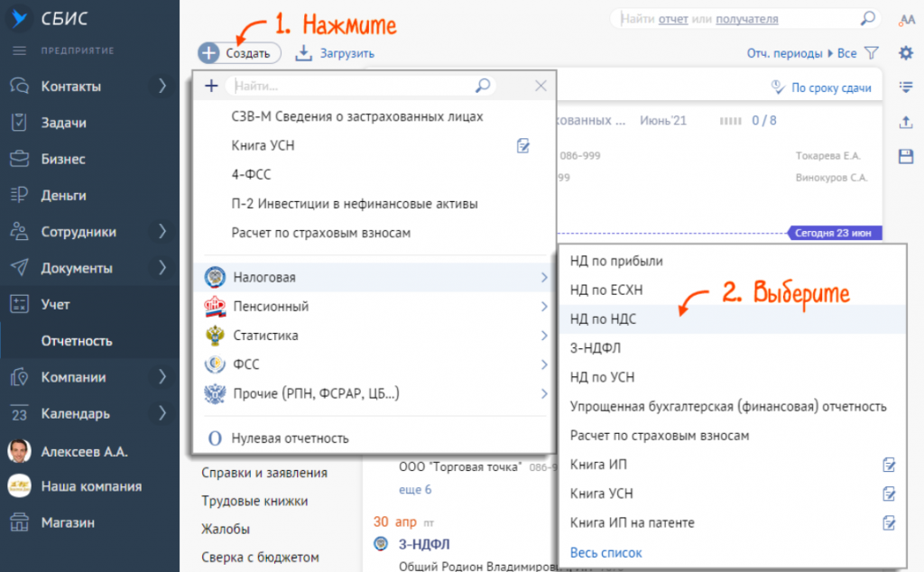Viewport: 924px width, 572px height.
Task: Toggle По сроку сдачи sorting
Action: click(821, 88)
